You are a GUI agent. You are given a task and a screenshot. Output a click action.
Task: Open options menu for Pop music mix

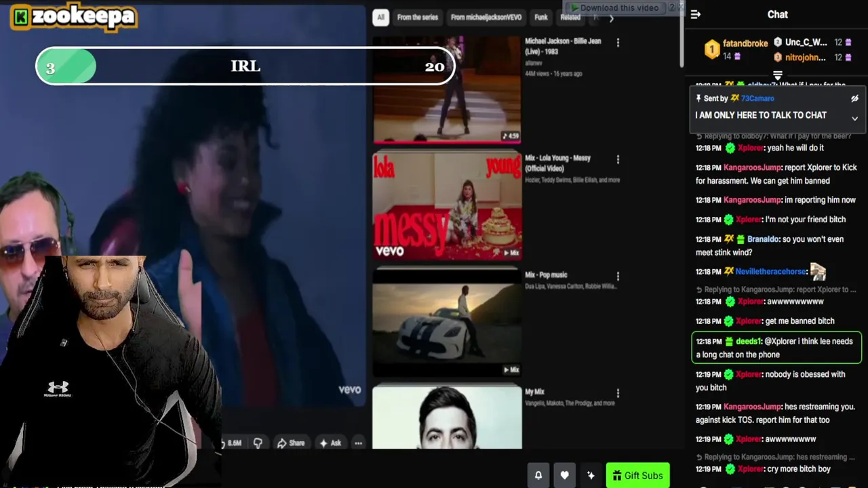[618, 277]
